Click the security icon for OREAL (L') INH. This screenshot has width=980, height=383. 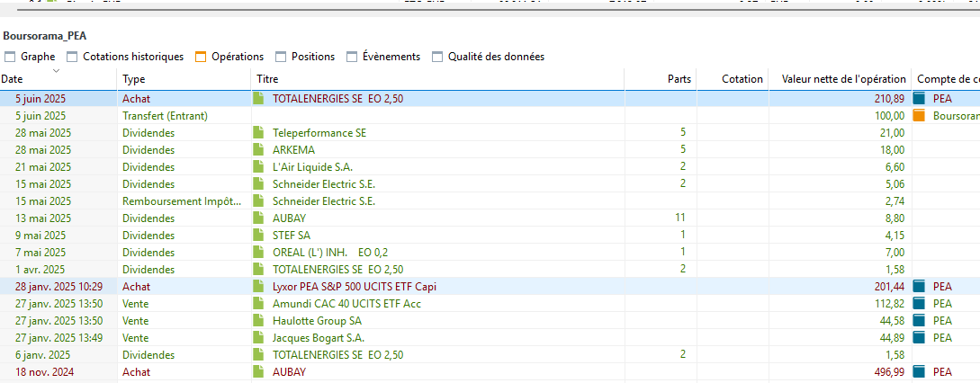259,253
